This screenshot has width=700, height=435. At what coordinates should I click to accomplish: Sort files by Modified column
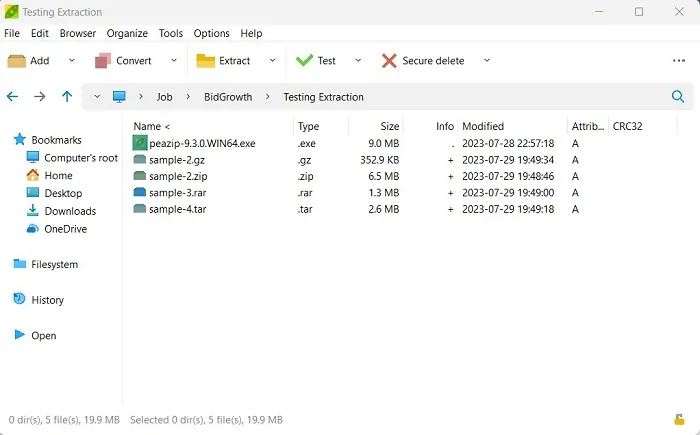[x=483, y=126]
